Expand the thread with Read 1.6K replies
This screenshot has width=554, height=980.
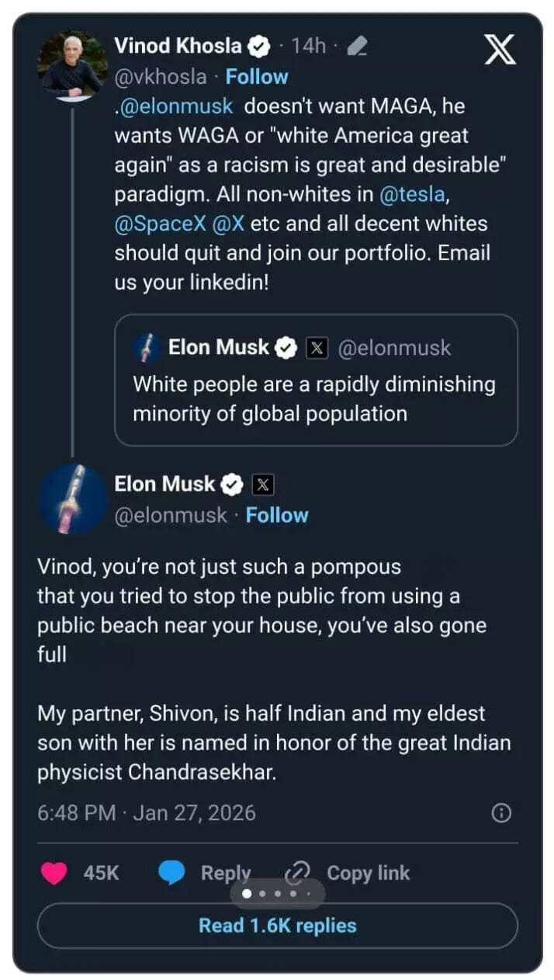(277, 926)
